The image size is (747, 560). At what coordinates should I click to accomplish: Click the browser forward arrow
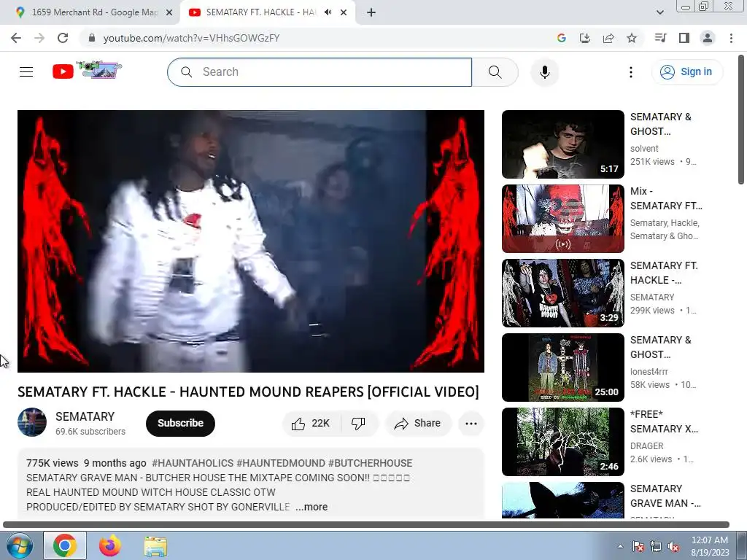click(x=39, y=38)
